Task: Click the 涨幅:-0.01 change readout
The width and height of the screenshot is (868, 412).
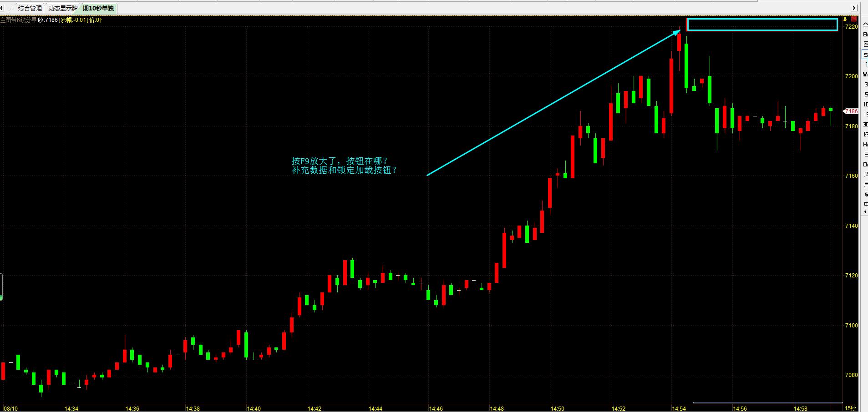Action: (74, 20)
